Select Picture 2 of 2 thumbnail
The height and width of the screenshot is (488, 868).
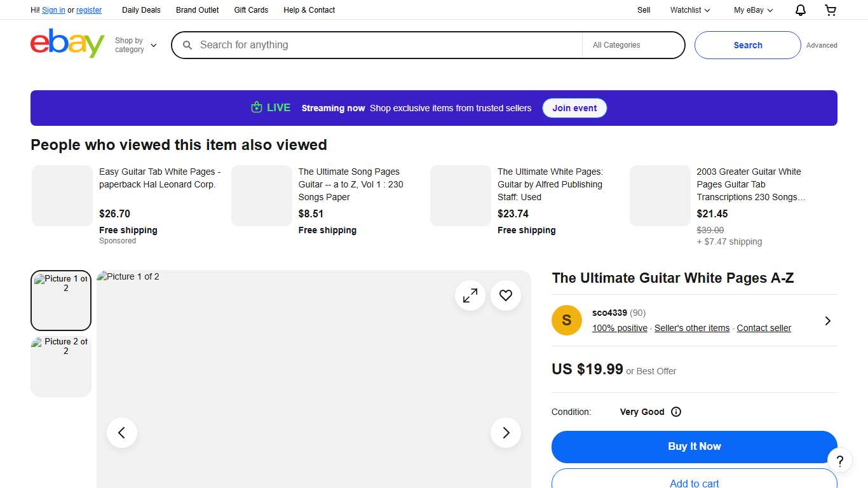pos(60,366)
